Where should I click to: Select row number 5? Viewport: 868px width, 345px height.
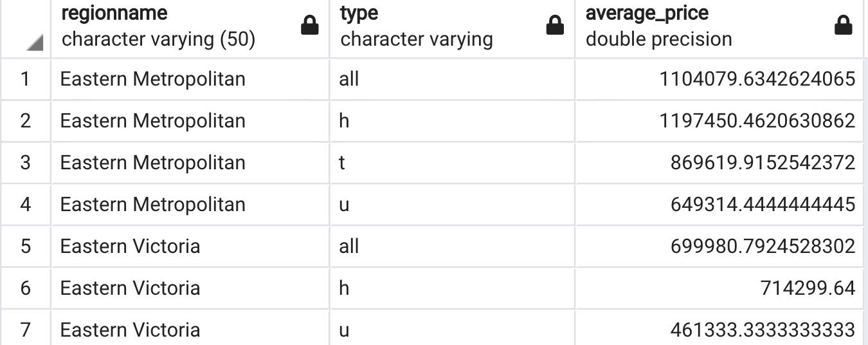point(26,247)
